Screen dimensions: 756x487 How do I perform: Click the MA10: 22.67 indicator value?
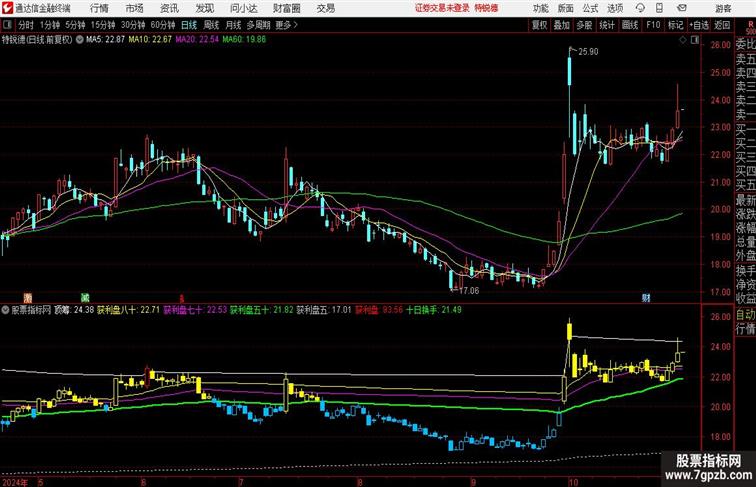150,40
